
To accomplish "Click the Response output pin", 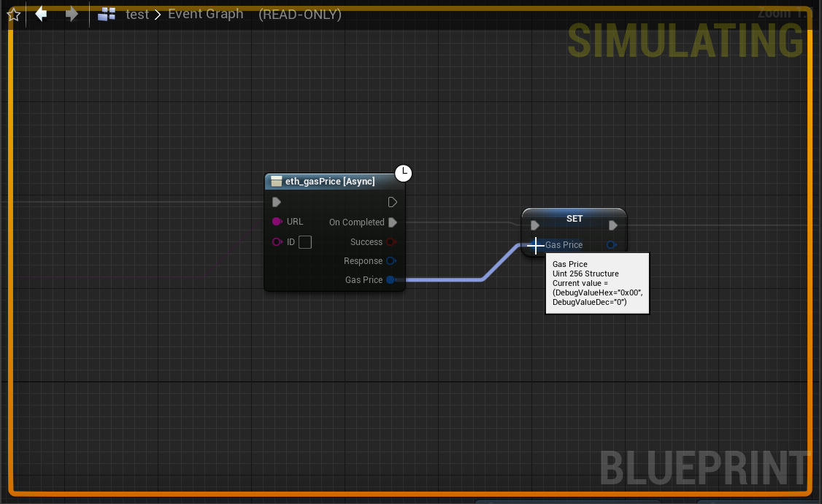I will coord(391,261).
